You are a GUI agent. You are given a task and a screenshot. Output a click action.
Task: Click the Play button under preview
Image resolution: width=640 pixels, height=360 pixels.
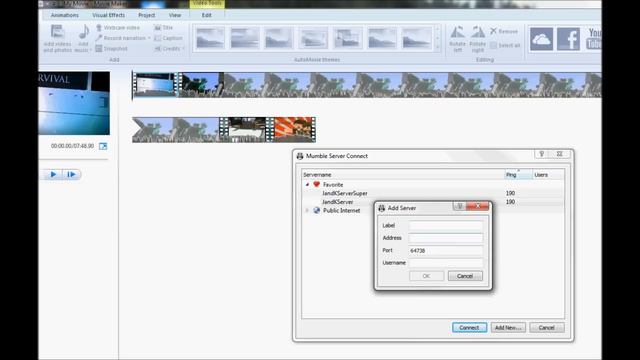coord(53,174)
